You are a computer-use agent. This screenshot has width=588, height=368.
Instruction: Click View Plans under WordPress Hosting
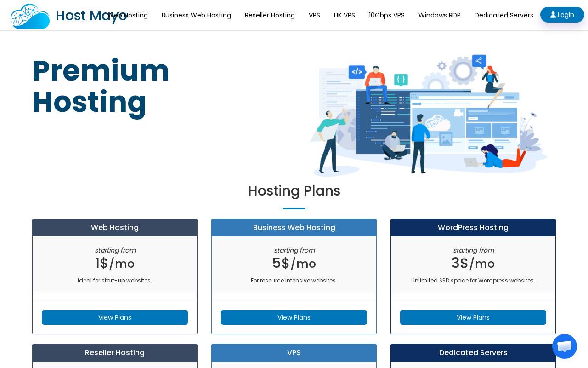click(x=473, y=317)
